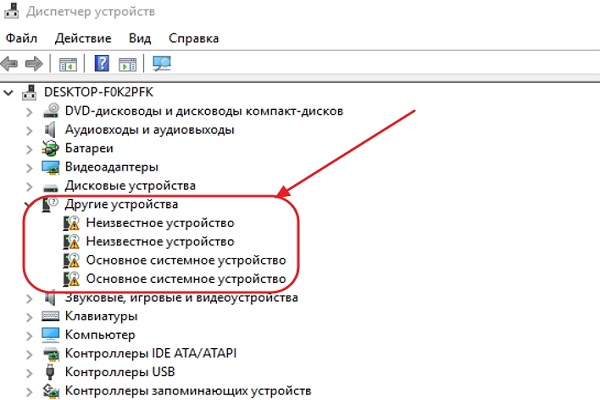Select the Контроллеры IDE ATA/ATAPI label
This screenshot has width=600, height=400.
(151, 353)
